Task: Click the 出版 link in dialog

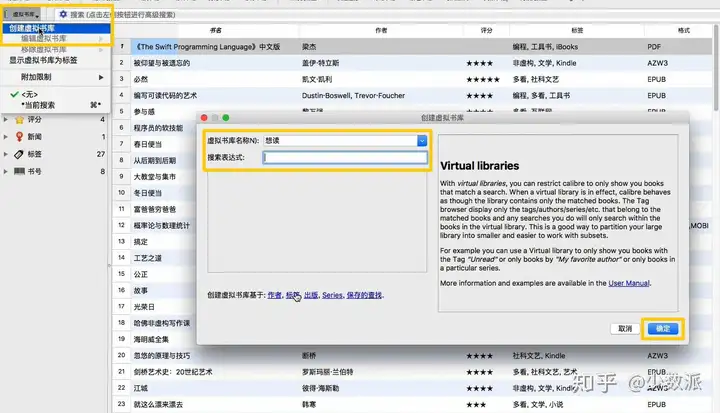Action: (x=311, y=295)
